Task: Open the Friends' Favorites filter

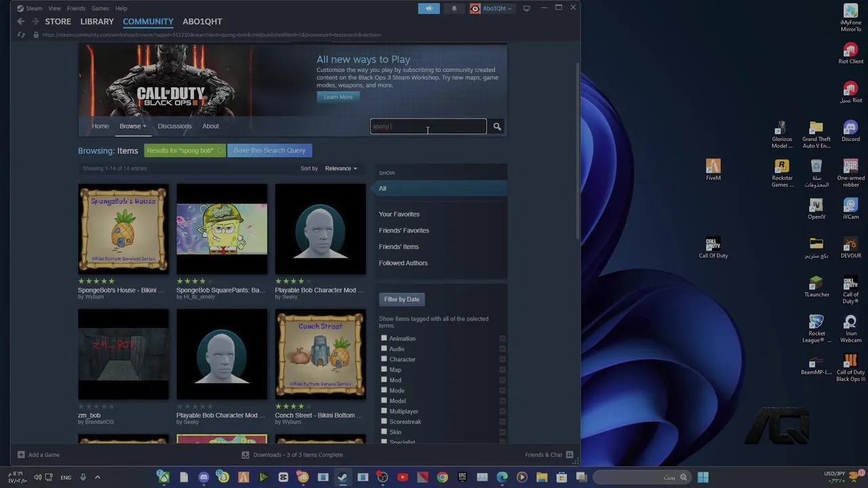Action: click(x=403, y=230)
